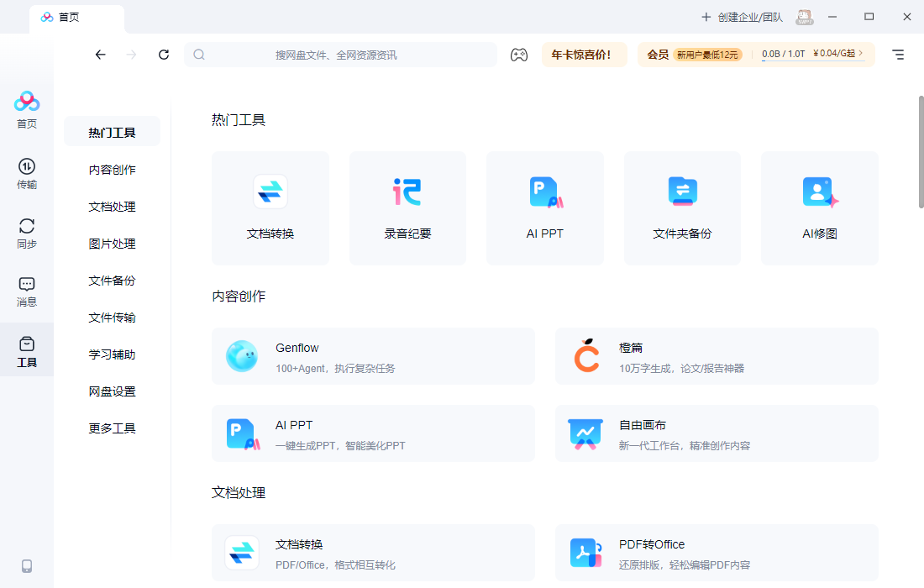Select 文档处理 category in the left menu
Screen dimensions: 924x588
112,207
